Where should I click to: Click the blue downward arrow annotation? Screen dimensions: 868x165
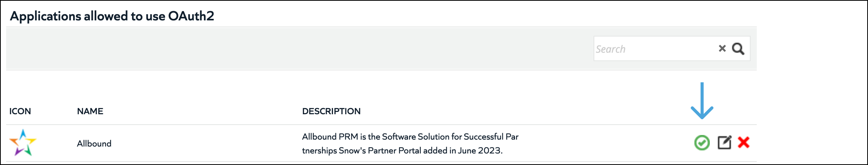click(x=702, y=101)
